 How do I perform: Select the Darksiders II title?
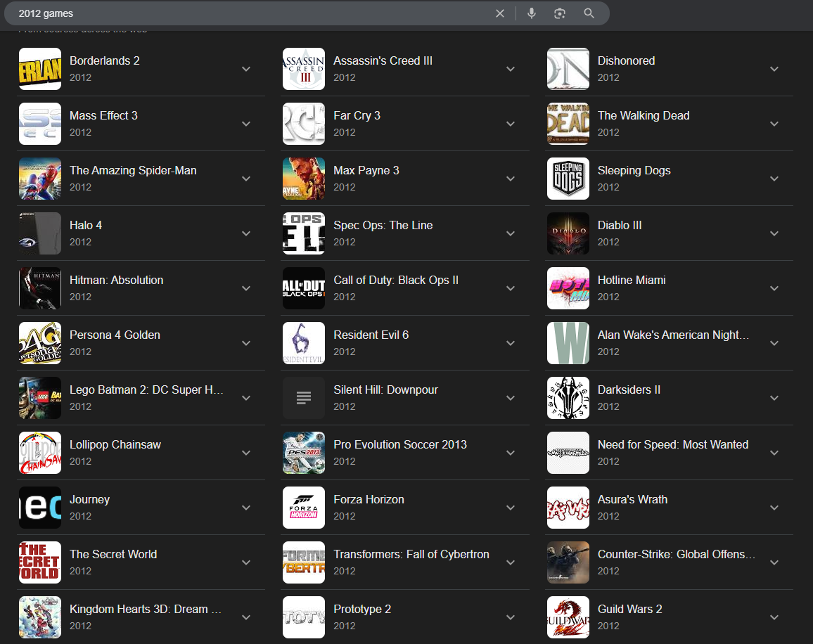629,390
